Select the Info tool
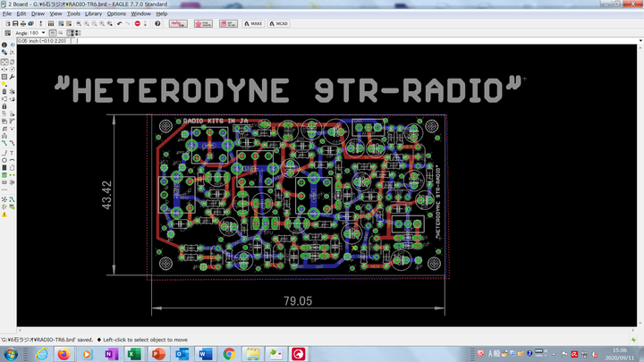This screenshot has height=362, width=644. [4, 45]
